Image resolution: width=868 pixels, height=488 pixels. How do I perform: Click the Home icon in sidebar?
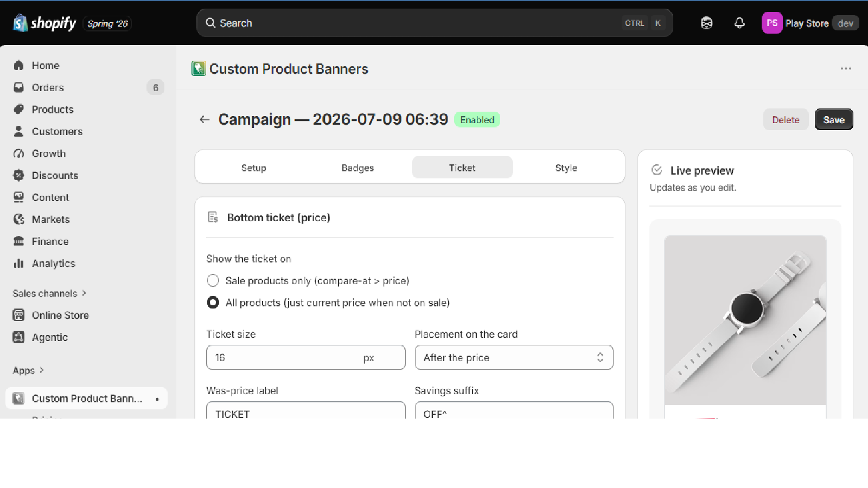[19, 65]
